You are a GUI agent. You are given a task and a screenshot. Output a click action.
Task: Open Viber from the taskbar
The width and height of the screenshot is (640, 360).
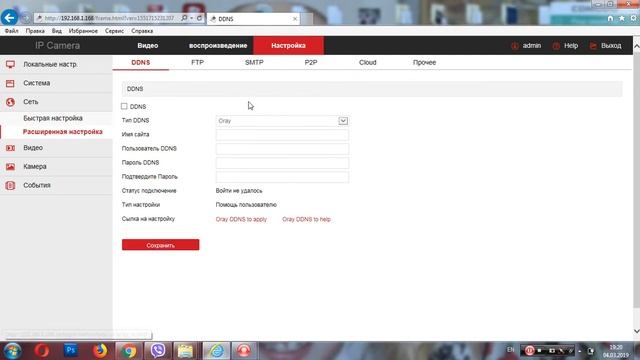pos(158,351)
